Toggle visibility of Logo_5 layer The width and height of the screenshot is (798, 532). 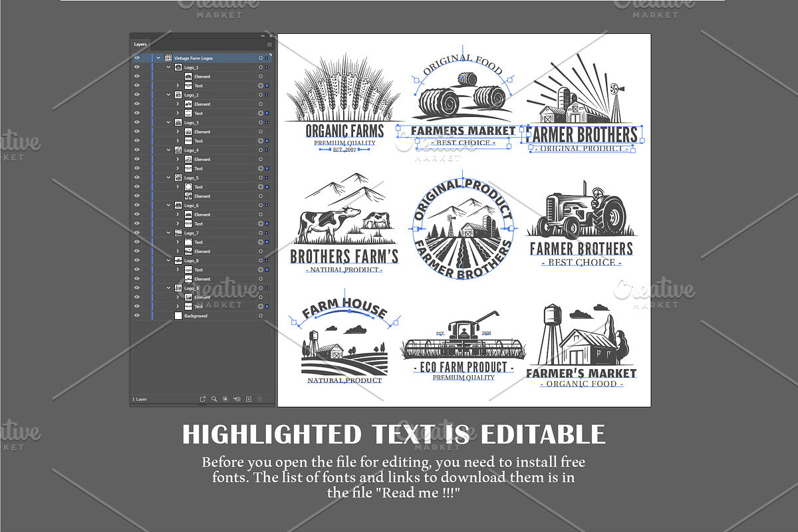coord(137,178)
